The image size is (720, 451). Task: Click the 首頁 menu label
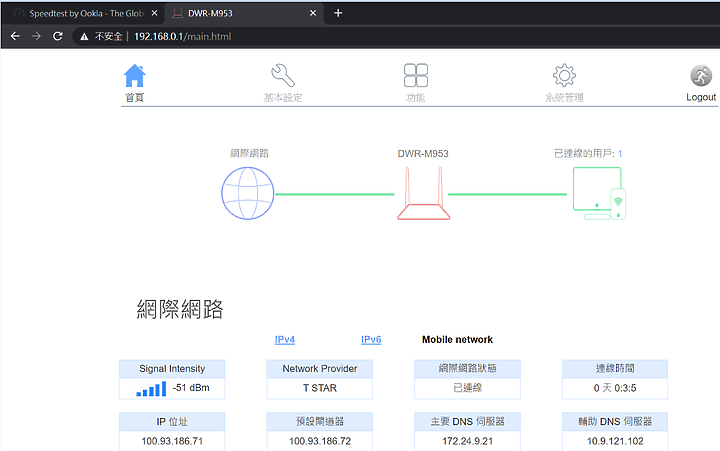click(135, 97)
